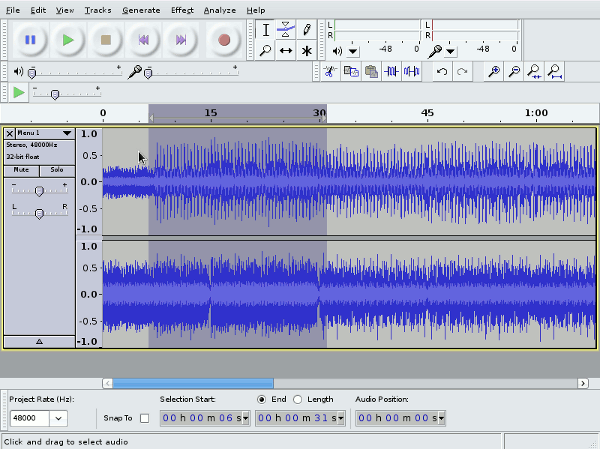Click the Undo arrow icon
Viewport: 600px width, 449px height.
[x=442, y=71]
